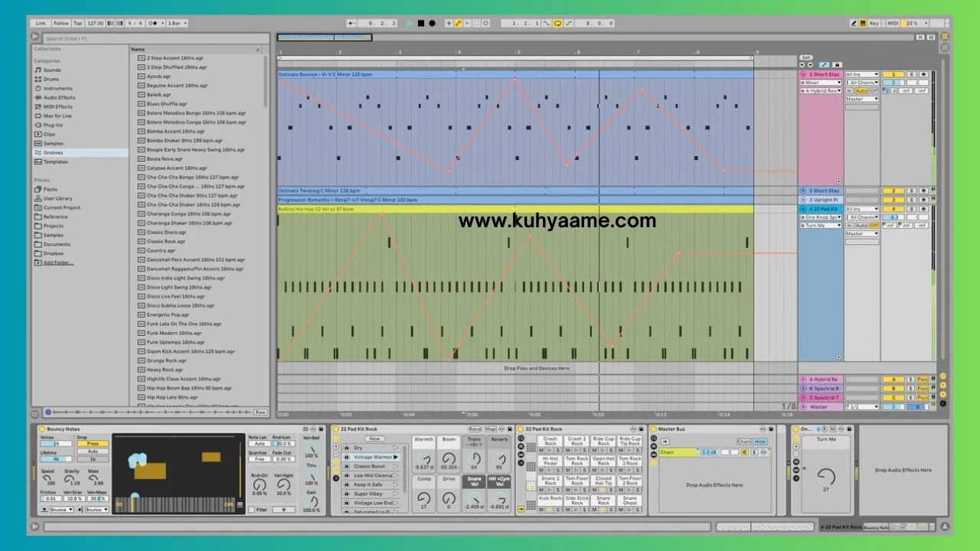The width and height of the screenshot is (980, 551).
Task: Toggle the automation mode icon beside lock
Action: (x=824, y=65)
